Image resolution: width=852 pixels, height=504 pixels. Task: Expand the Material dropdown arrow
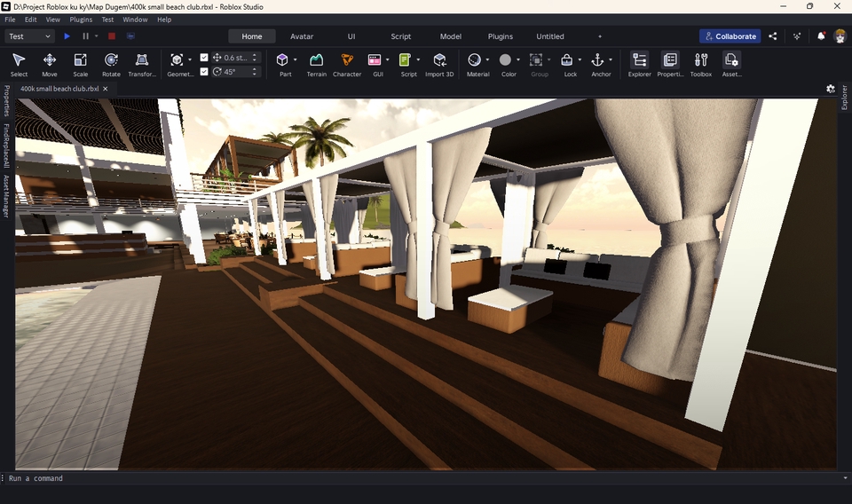click(x=487, y=60)
